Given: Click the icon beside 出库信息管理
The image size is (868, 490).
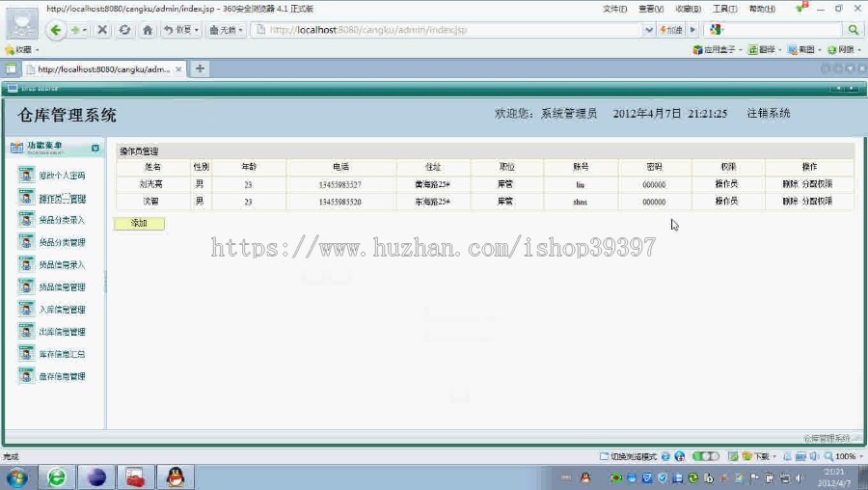Looking at the screenshot, I should point(25,331).
